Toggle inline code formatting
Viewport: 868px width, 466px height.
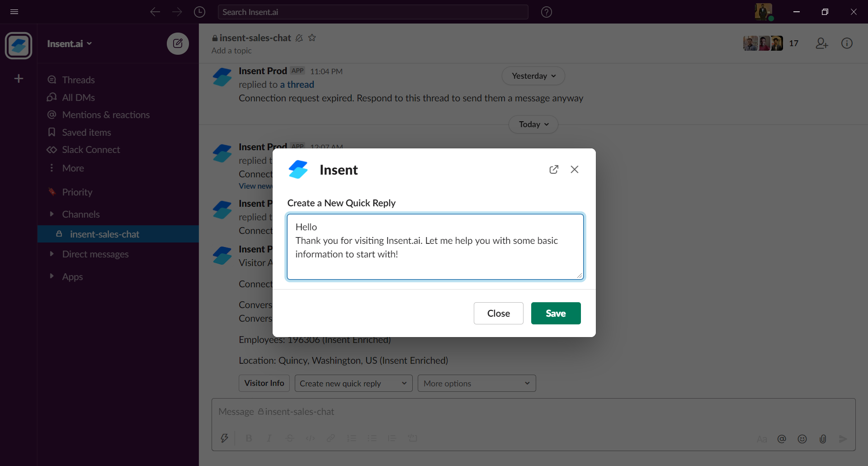tap(310, 438)
